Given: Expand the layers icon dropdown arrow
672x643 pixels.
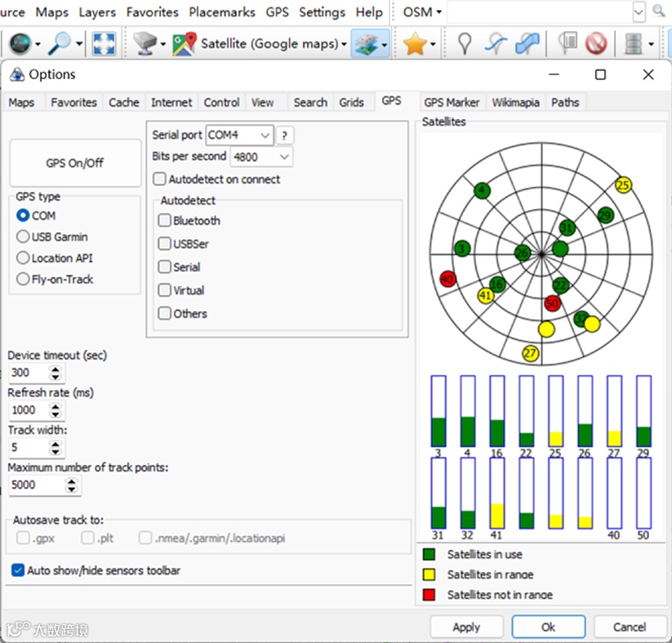Looking at the screenshot, I should [x=385, y=44].
